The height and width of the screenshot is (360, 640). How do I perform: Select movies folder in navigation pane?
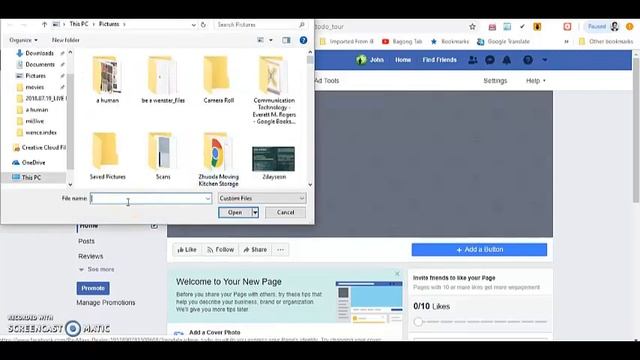[x=35, y=87]
